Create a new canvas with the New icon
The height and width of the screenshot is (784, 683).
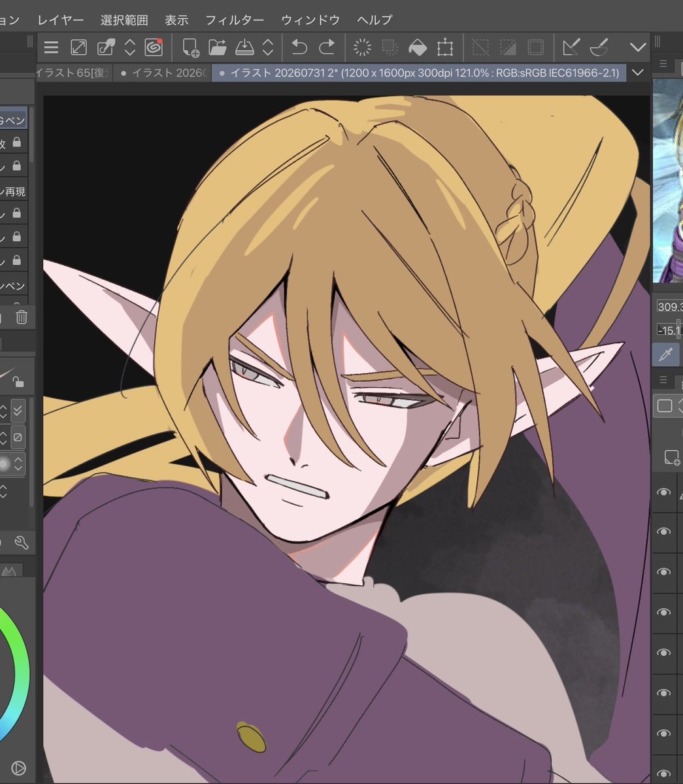(x=190, y=48)
